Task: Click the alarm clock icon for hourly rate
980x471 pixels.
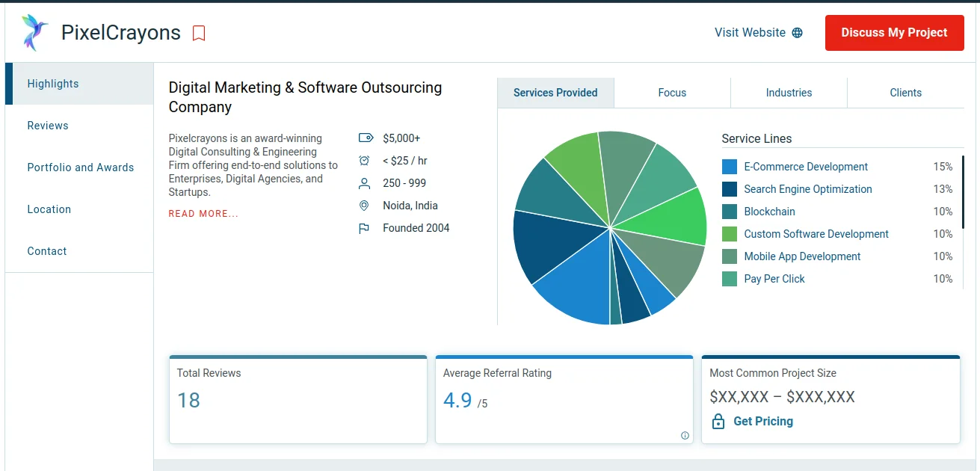Action: point(365,161)
